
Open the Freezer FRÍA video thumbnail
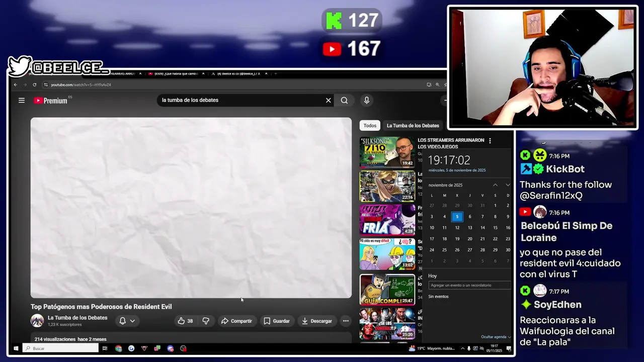[387, 220]
